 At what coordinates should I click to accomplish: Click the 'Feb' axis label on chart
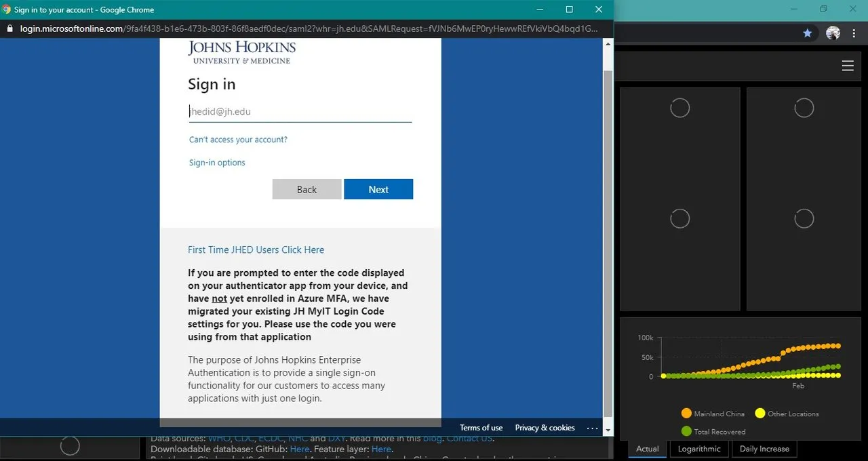(798, 386)
